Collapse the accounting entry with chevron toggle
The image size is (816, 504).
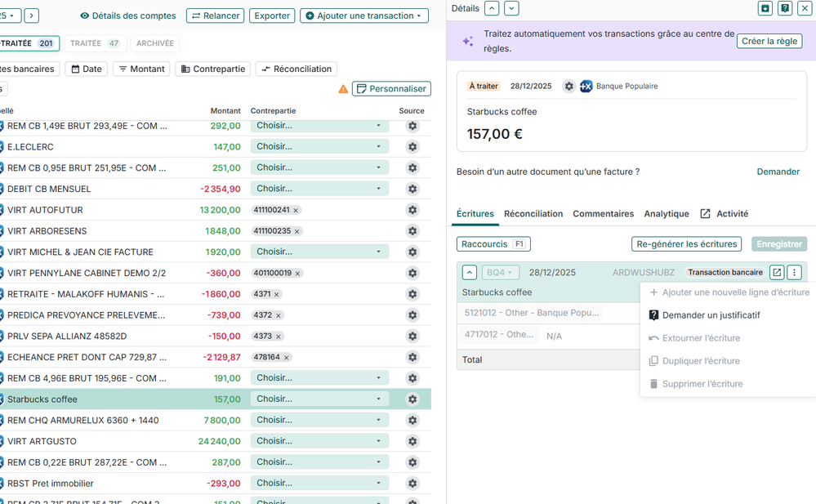click(470, 273)
